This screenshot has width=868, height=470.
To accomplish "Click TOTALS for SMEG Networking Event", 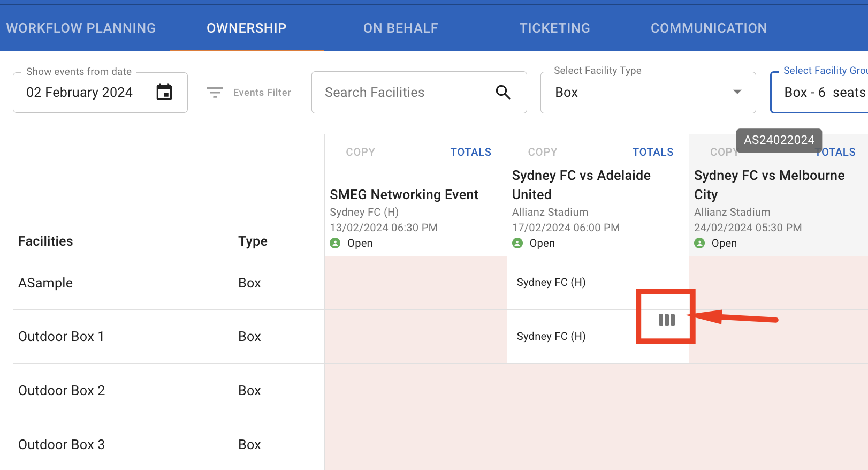I will click(x=470, y=152).
